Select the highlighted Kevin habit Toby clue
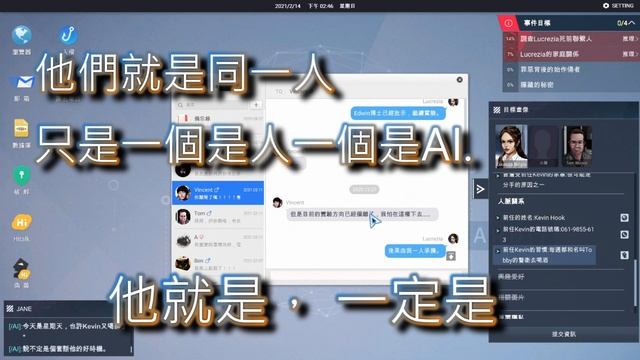This screenshot has width=640, height=360. pyautogui.click(x=545, y=255)
